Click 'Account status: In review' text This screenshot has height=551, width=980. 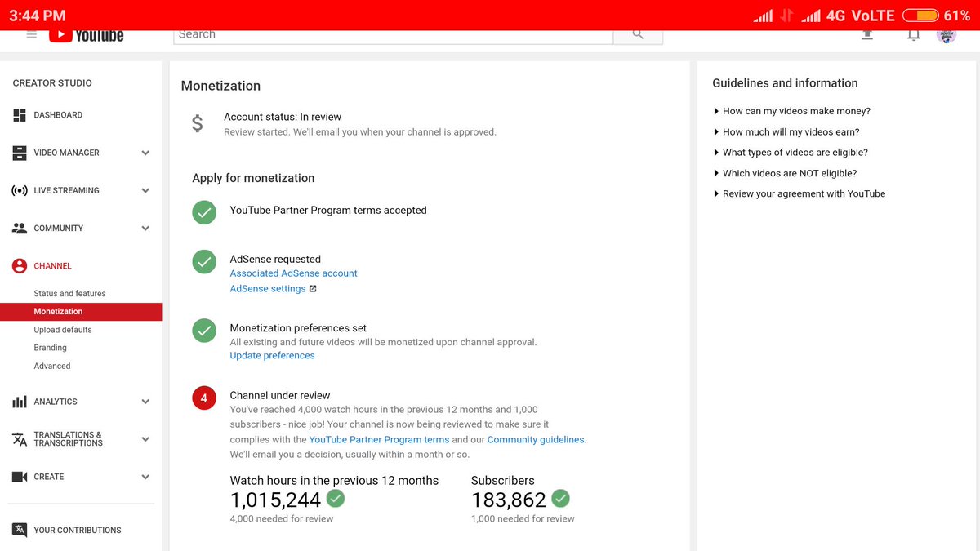[x=283, y=117]
